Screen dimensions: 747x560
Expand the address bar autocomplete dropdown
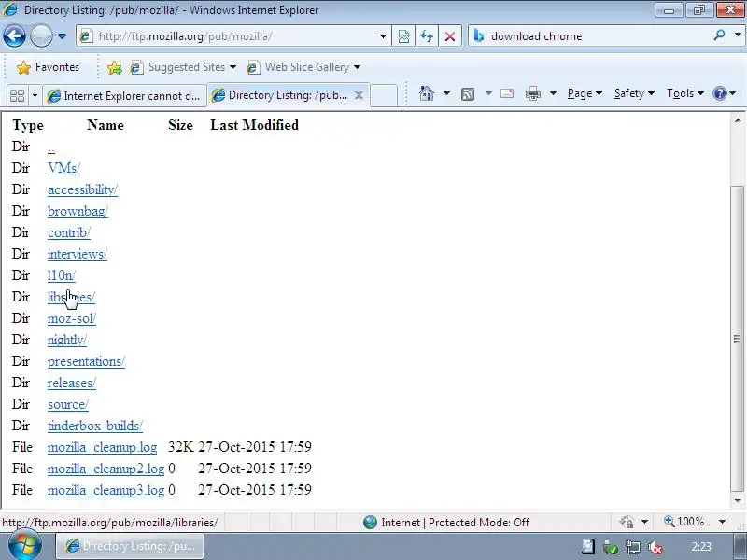[383, 36]
